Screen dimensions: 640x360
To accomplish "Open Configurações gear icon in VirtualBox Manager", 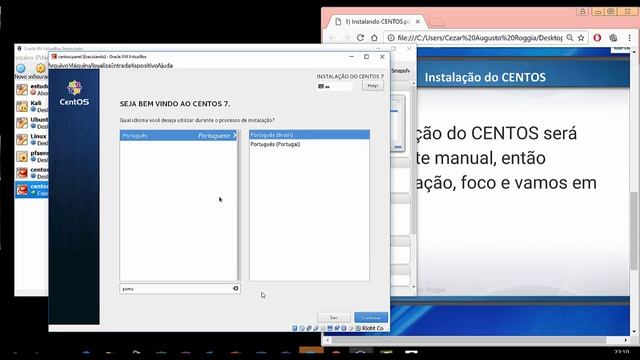I will tap(41, 69).
